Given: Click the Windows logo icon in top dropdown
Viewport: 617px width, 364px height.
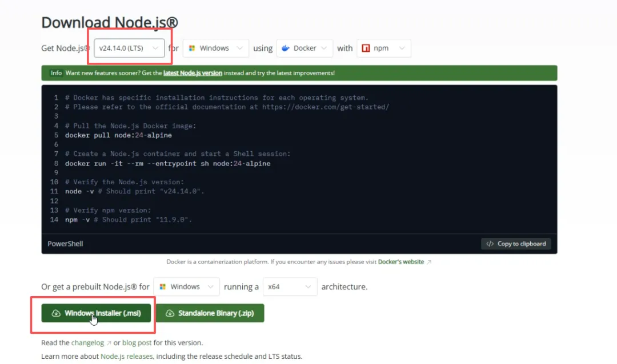Looking at the screenshot, I should pyautogui.click(x=192, y=48).
